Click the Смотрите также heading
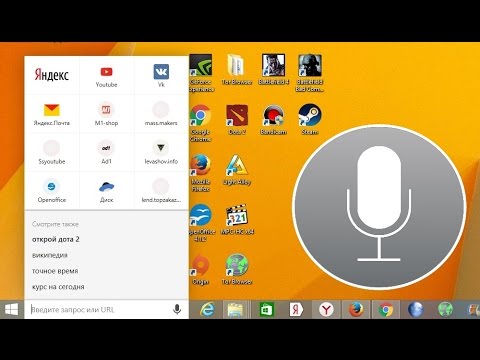 coord(55,224)
